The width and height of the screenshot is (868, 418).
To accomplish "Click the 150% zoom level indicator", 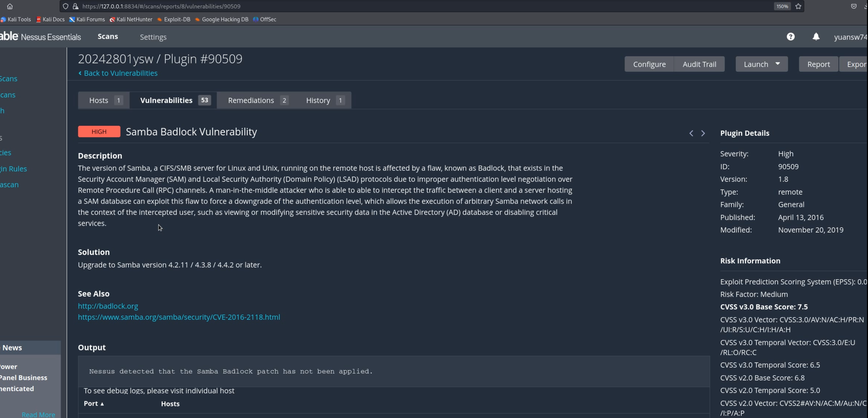I will (x=782, y=6).
